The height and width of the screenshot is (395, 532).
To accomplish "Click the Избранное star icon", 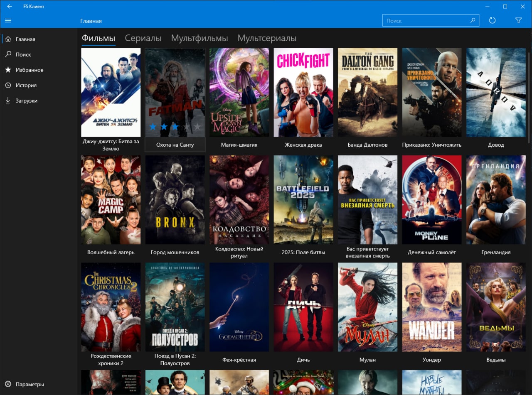I will tap(8, 70).
